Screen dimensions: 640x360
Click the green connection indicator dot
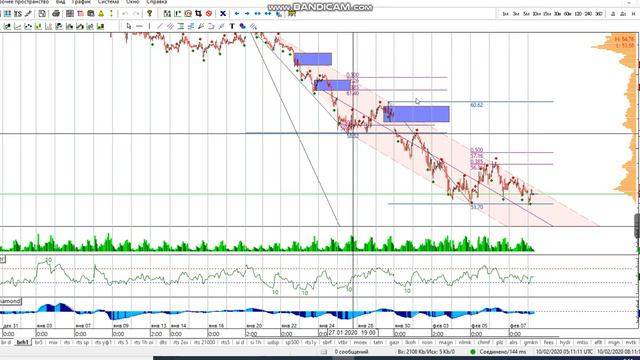coord(473,351)
